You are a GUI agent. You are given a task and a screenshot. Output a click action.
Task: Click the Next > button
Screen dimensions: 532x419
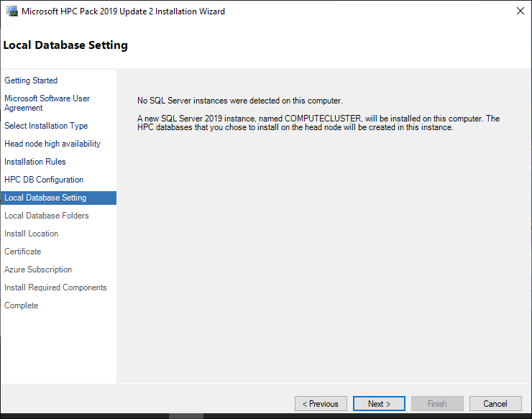[379, 404]
